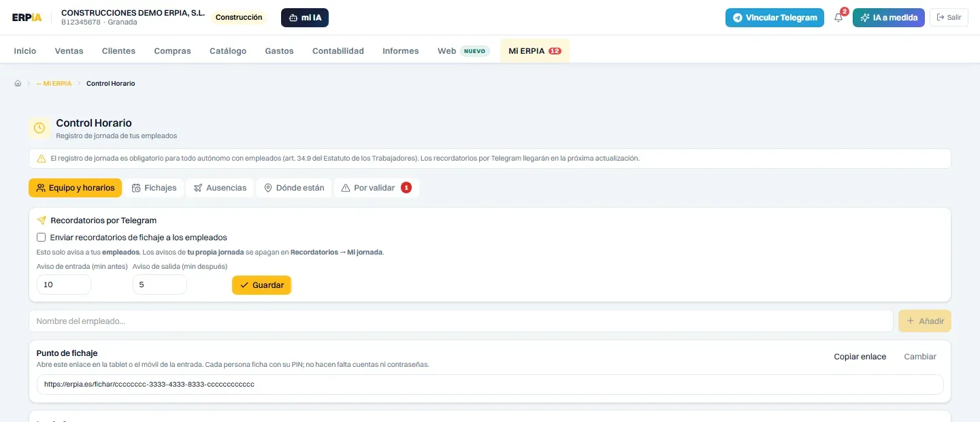Click the Salir logout button
The height and width of the screenshot is (422, 980).
949,18
